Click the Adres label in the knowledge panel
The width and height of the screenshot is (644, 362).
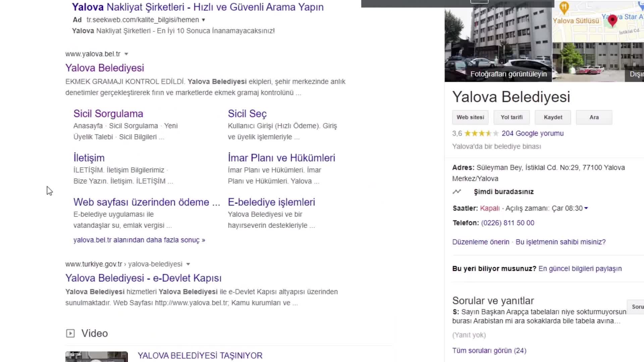(x=463, y=168)
